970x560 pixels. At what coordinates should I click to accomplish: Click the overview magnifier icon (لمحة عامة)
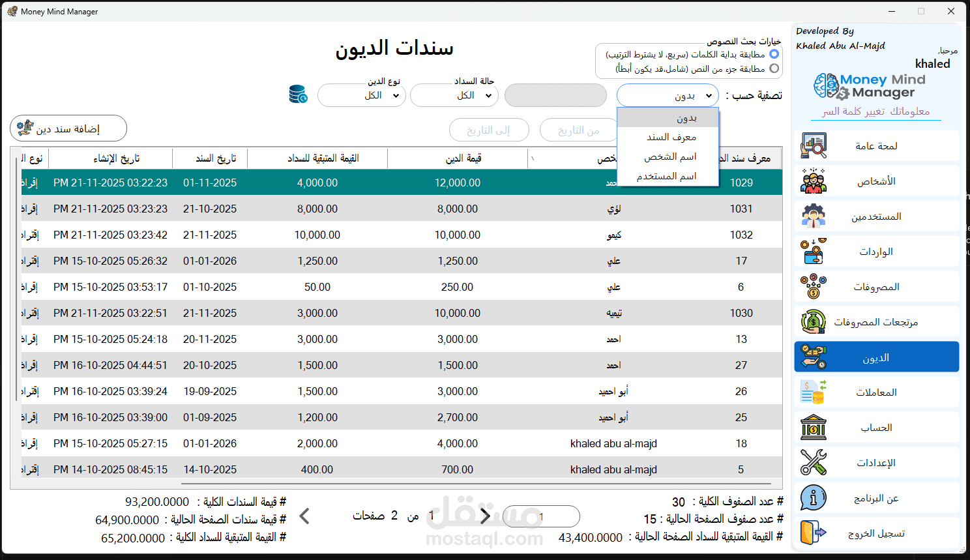pyautogui.click(x=814, y=146)
